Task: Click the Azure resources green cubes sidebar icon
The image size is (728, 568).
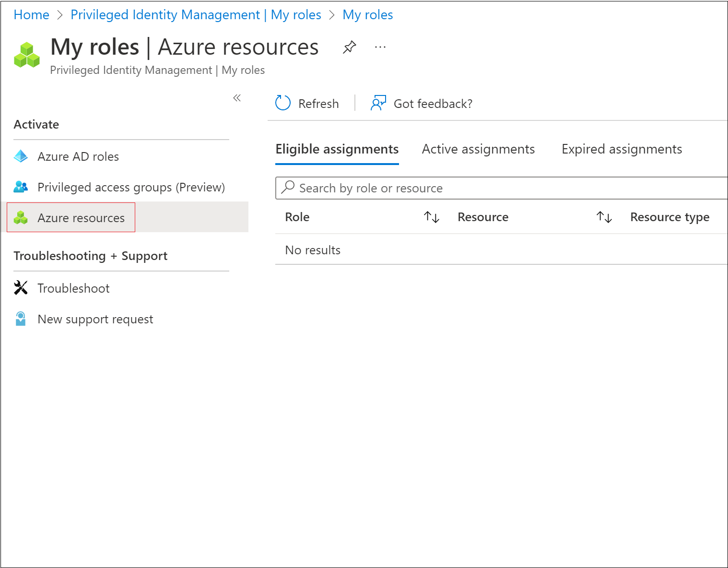Action: click(21, 218)
